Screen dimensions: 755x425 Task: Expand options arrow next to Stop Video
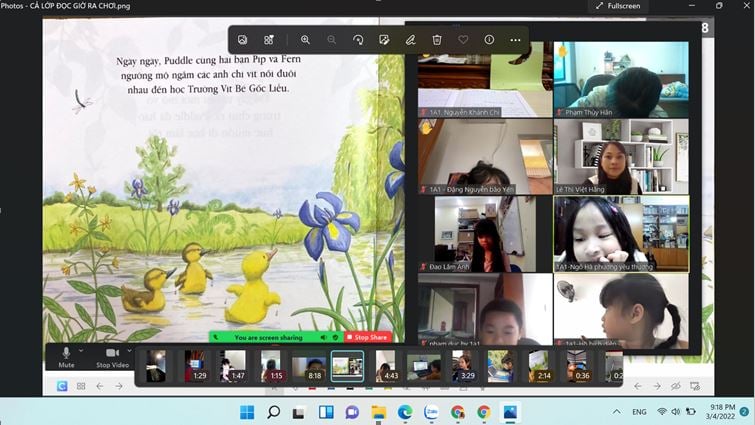click(130, 351)
